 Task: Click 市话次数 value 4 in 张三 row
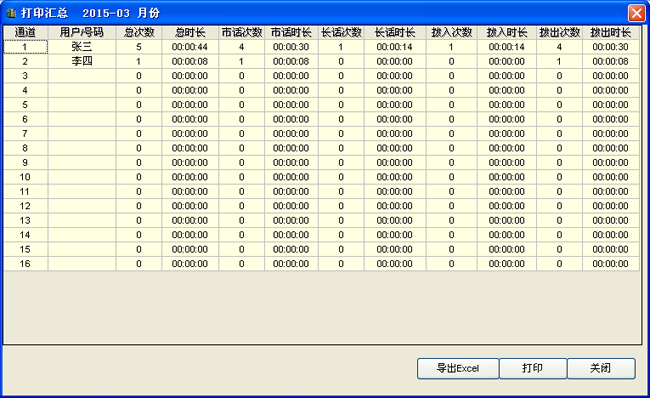tap(242, 47)
